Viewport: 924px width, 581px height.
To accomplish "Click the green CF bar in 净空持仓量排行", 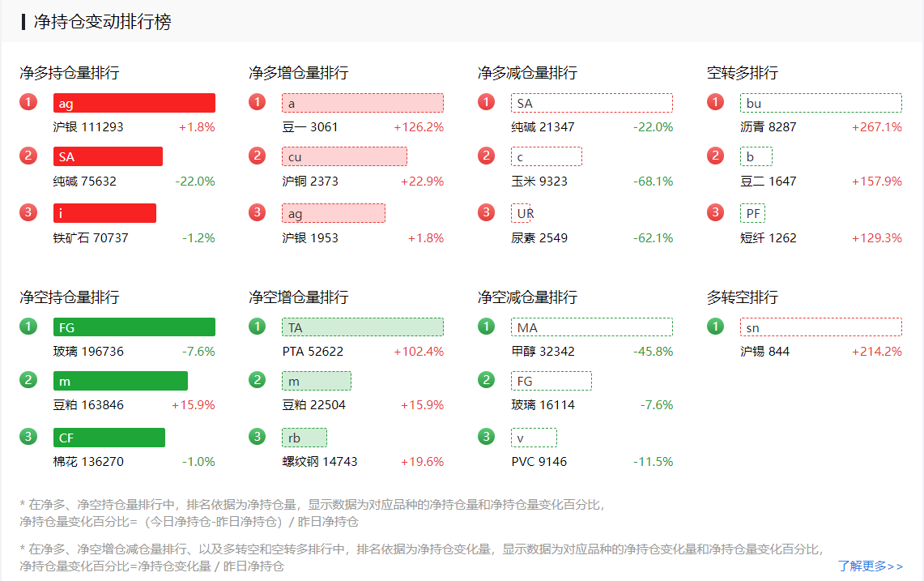I will tap(109, 438).
